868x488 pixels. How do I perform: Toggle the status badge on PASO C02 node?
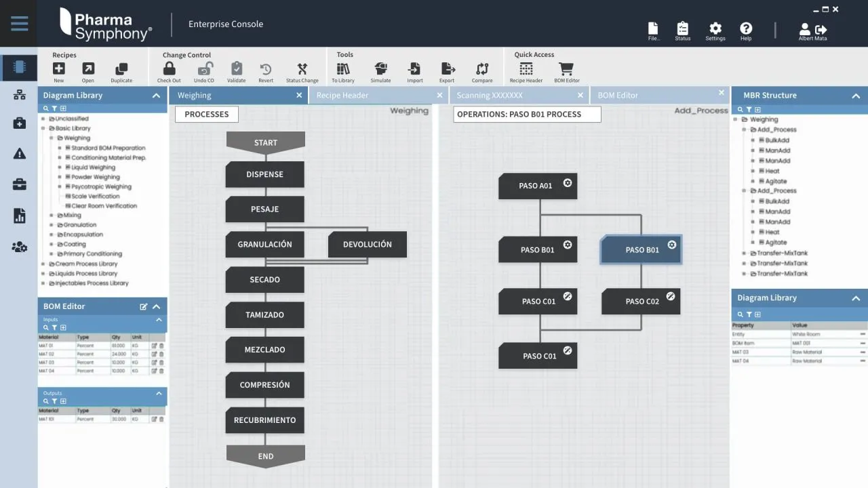click(671, 296)
